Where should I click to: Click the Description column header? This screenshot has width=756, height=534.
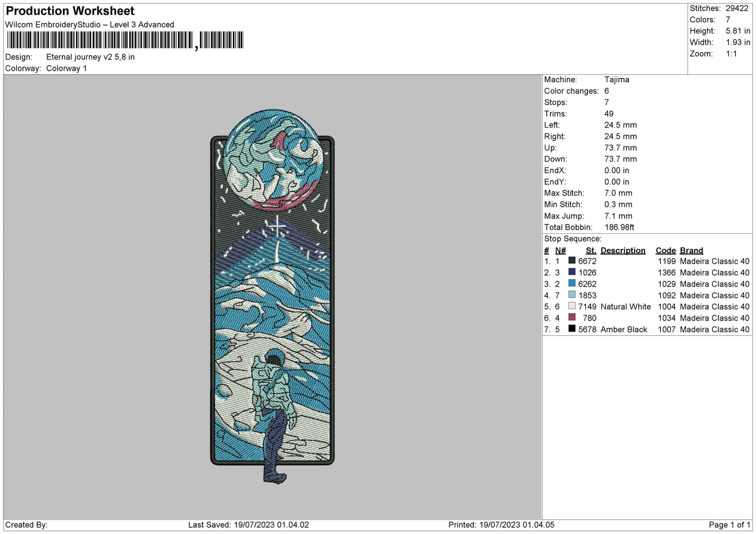click(623, 251)
